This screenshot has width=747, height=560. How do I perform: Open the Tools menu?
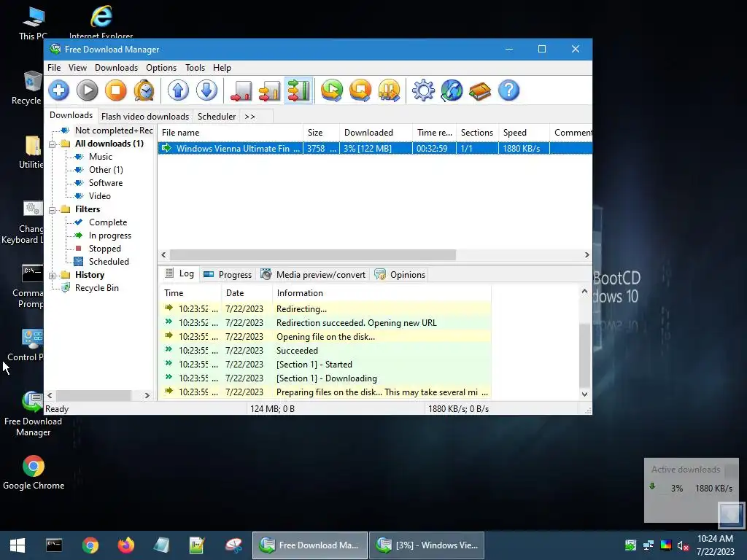[195, 68]
